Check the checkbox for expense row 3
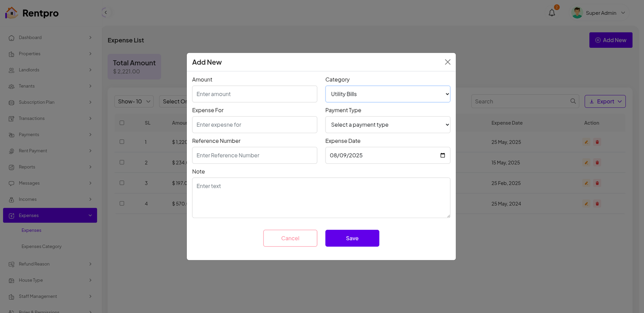644x313 pixels. click(122, 183)
